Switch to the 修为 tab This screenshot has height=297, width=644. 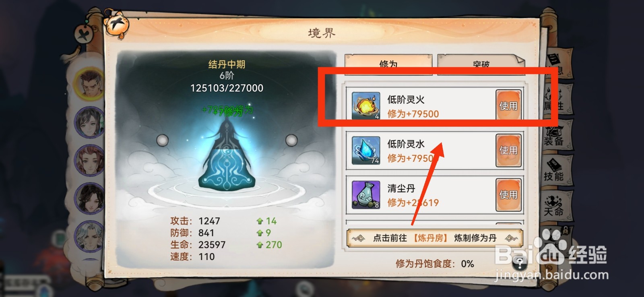[388, 64]
